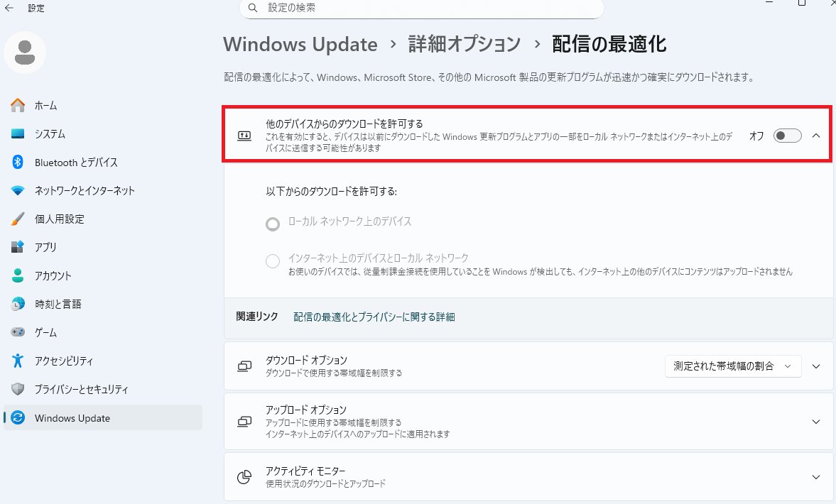Click the 以下からのダウンロードを許可する label
This screenshot has height=504, width=836.
coord(331,191)
